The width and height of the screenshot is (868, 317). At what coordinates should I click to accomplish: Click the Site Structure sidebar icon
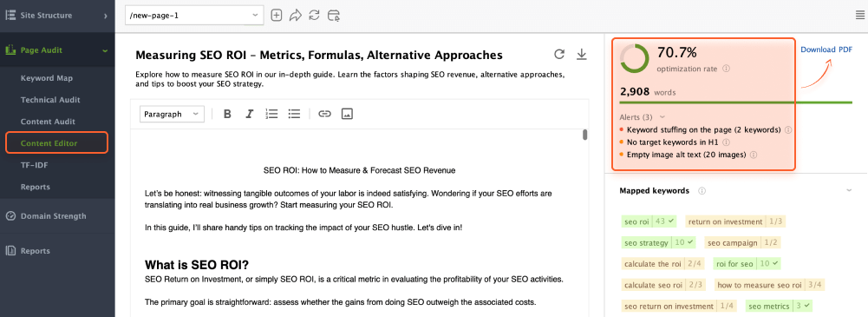[10, 16]
